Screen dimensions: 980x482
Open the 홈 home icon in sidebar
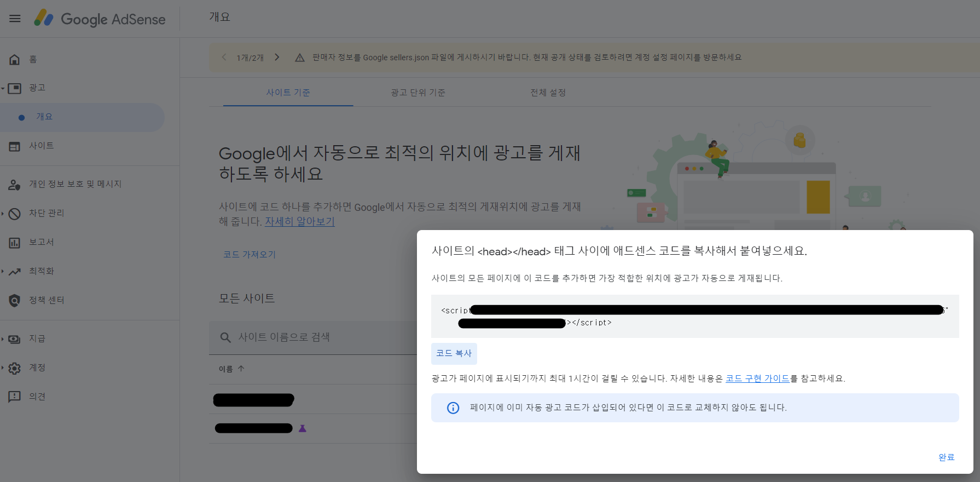15,59
